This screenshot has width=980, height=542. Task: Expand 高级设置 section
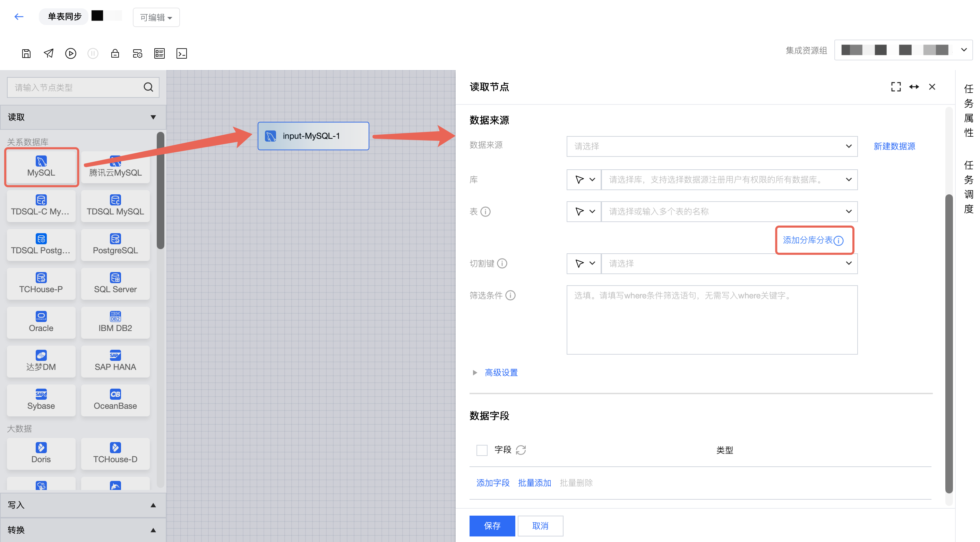[x=501, y=373]
